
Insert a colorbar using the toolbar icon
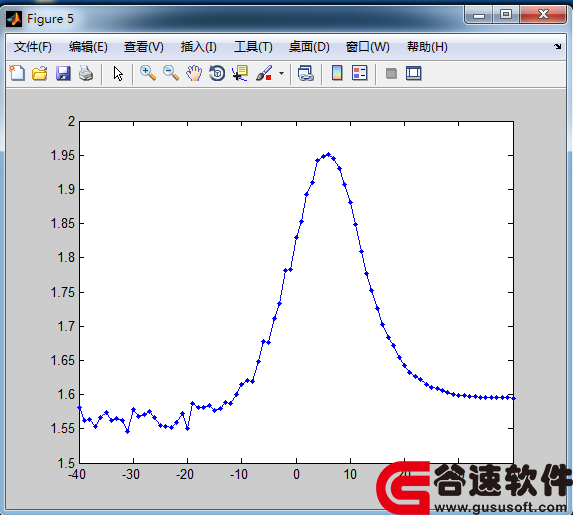[337, 73]
